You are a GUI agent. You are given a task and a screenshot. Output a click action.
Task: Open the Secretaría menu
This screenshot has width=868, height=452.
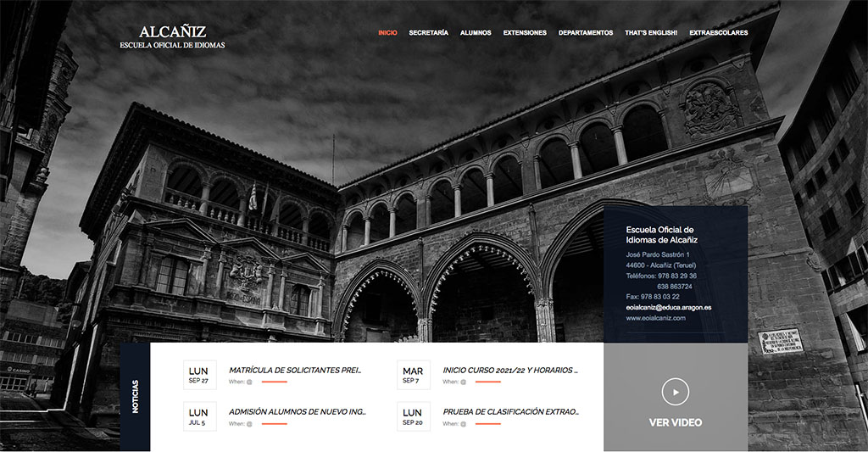tap(428, 33)
